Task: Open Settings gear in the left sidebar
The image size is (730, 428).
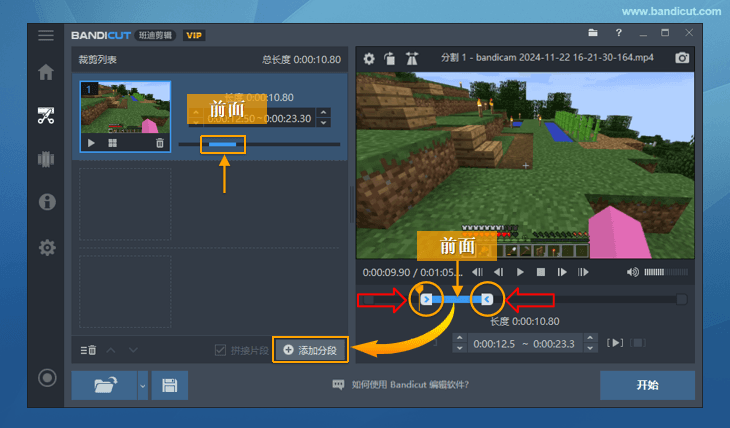Action: tap(47, 247)
